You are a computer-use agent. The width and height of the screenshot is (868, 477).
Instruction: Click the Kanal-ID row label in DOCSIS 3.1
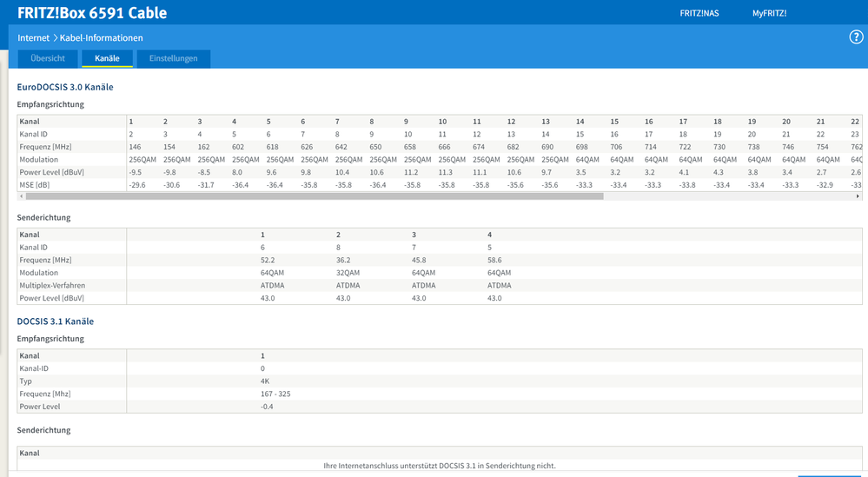(34, 368)
